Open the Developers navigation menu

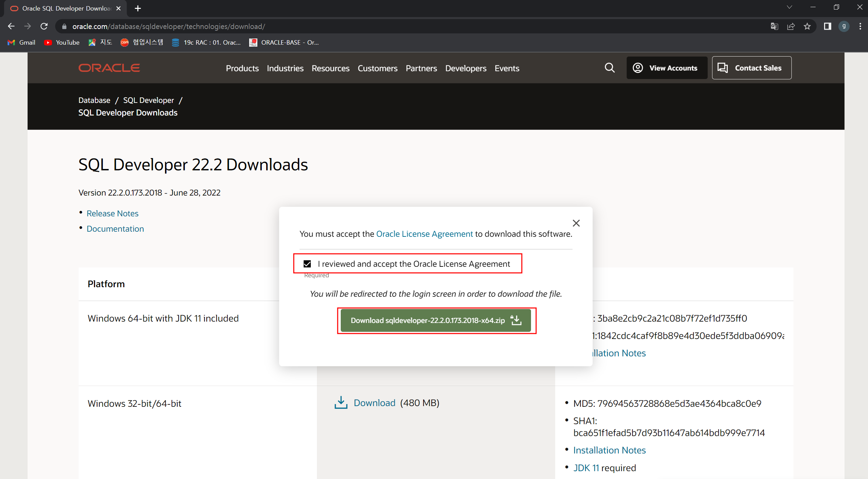pyautogui.click(x=465, y=68)
